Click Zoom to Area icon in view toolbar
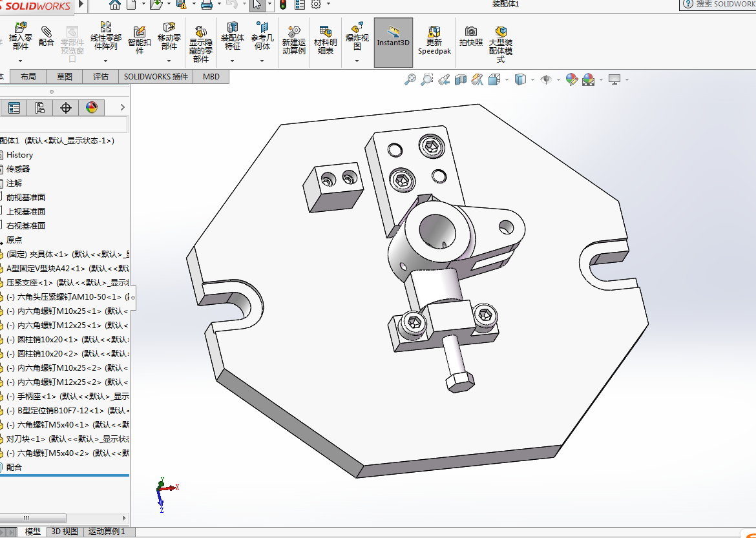 [426, 79]
